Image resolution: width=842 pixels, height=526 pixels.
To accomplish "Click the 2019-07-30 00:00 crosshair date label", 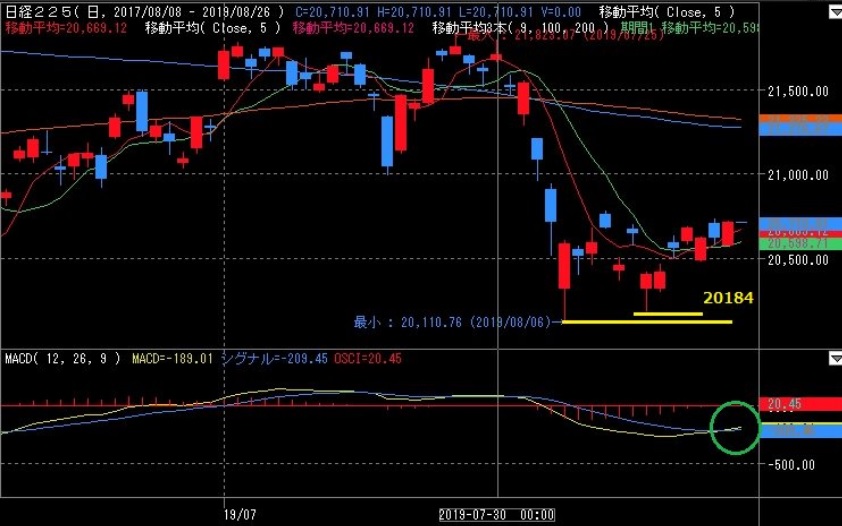I will pos(497,514).
